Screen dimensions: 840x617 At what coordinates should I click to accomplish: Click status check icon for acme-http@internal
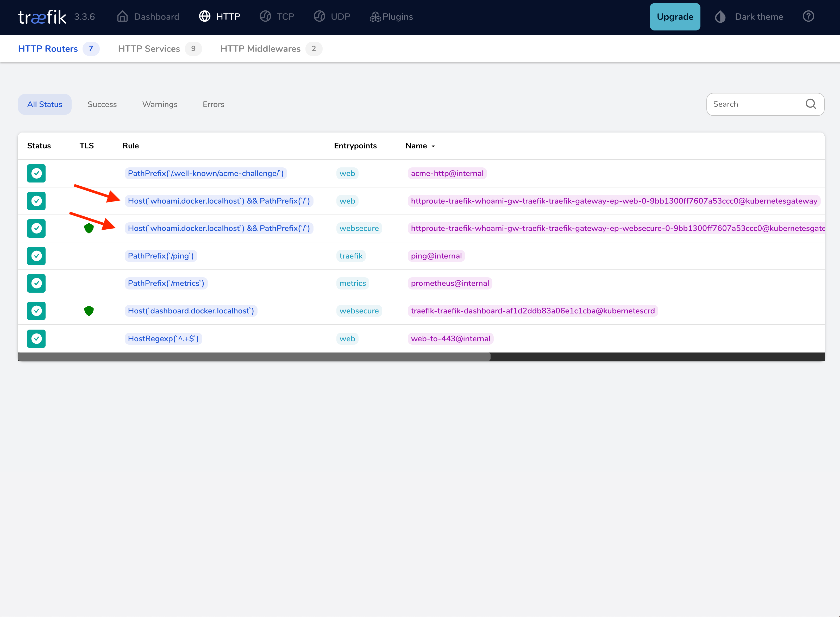(x=36, y=173)
